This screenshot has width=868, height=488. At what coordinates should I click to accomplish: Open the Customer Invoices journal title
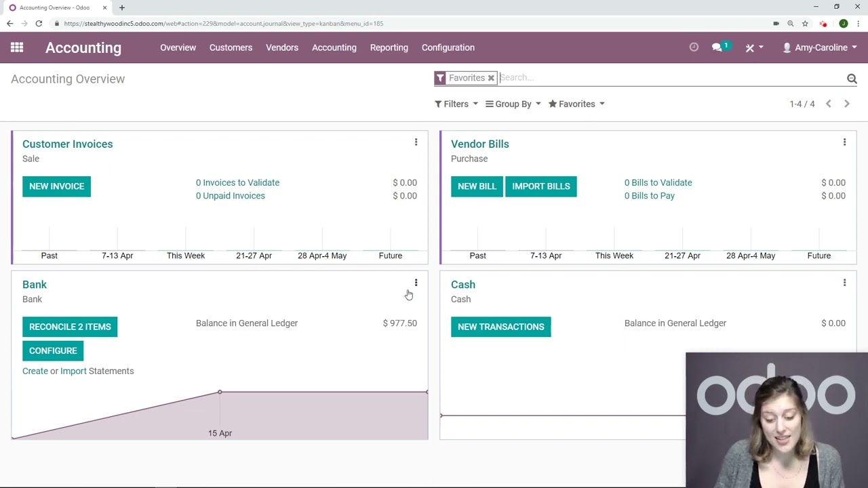point(68,144)
